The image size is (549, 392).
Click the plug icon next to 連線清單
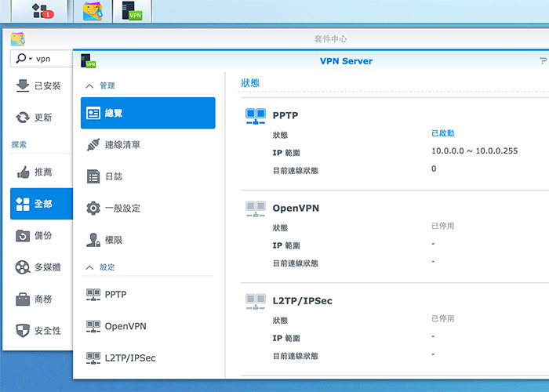coord(93,144)
